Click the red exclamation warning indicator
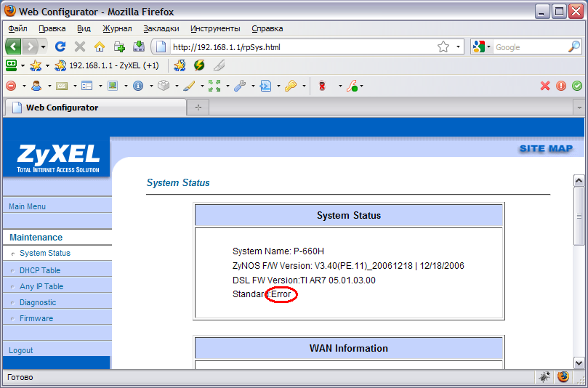Image resolution: width=588 pixels, height=388 pixels. coord(561,86)
